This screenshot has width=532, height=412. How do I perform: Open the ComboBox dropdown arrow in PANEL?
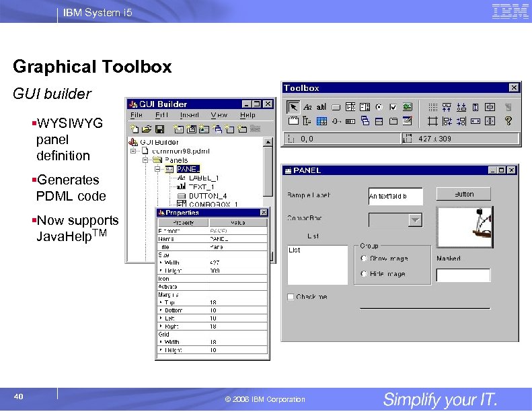[x=415, y=220]
